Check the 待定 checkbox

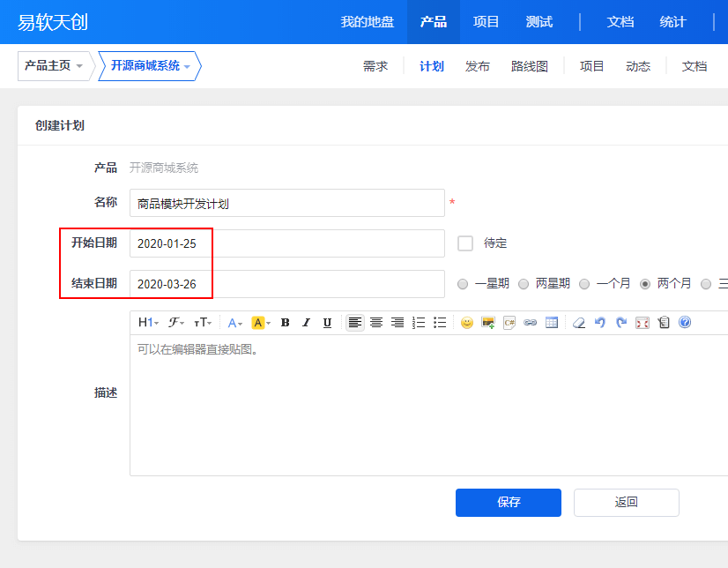465,243
